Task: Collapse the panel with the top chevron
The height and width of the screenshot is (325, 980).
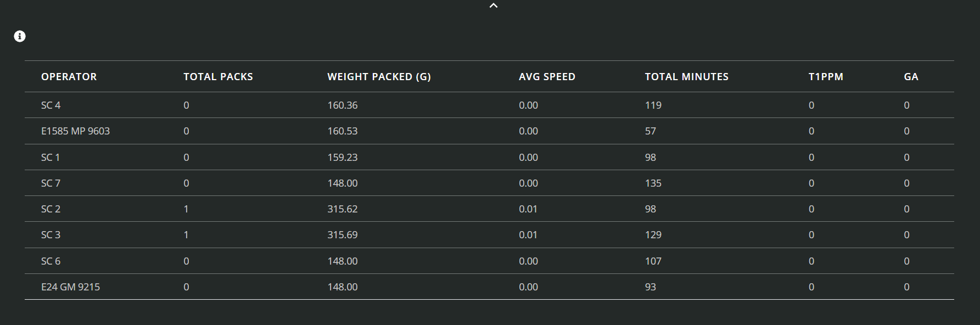Action: pyautogui.click(x=494, y=5)
